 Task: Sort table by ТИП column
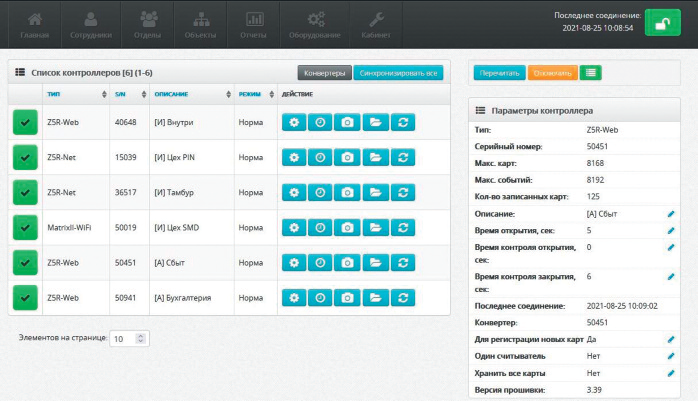(76, 94)
